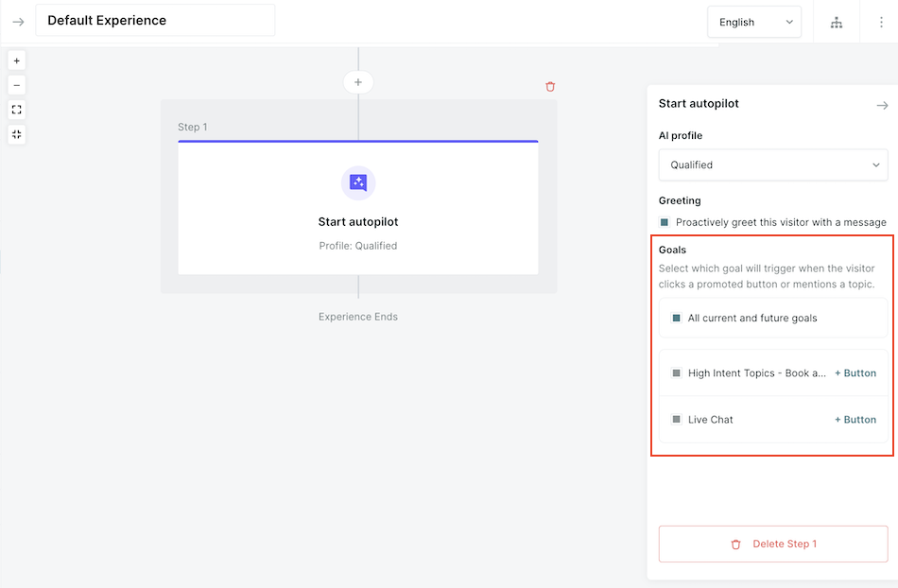Fit the canvas to fullscreen view

click(17, 110)
